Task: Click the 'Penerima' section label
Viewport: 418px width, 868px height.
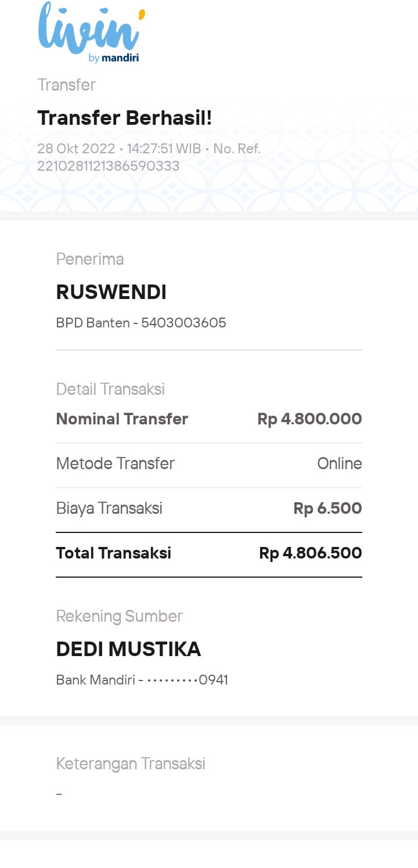Action: pos(90,259)
